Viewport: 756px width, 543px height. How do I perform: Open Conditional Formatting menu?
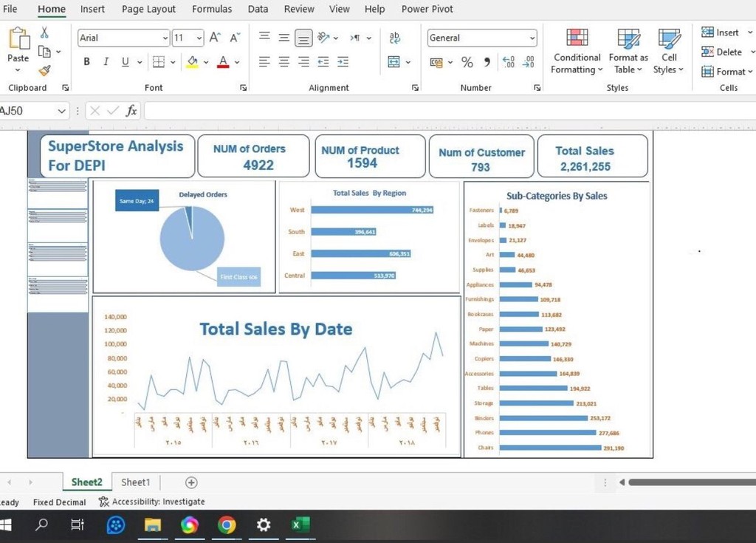click(x=577, y=52)
